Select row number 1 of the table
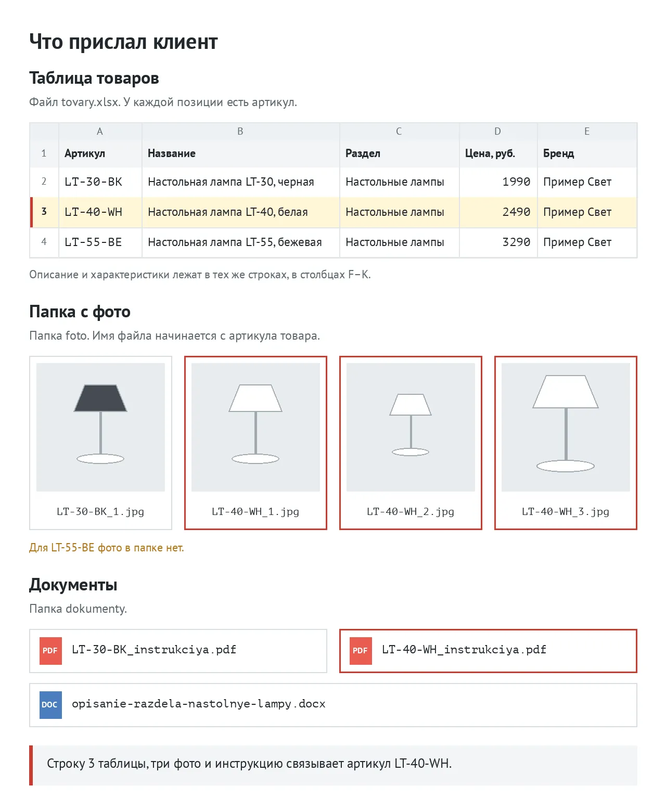The image size is (666, 812). click(44, 153)
